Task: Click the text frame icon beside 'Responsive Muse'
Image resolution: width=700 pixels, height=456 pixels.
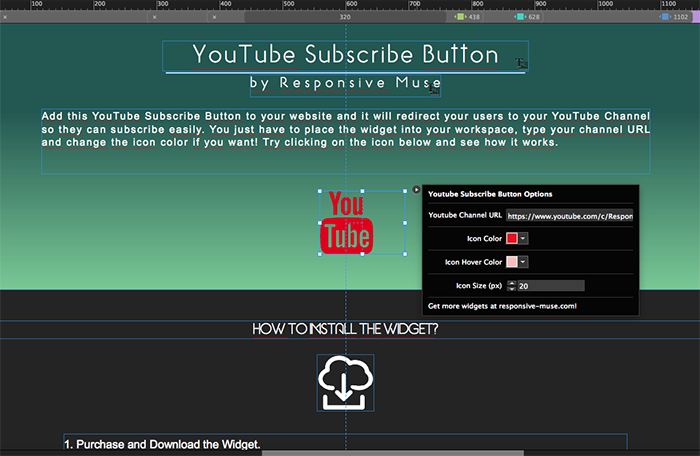Action: coord(434,89)
